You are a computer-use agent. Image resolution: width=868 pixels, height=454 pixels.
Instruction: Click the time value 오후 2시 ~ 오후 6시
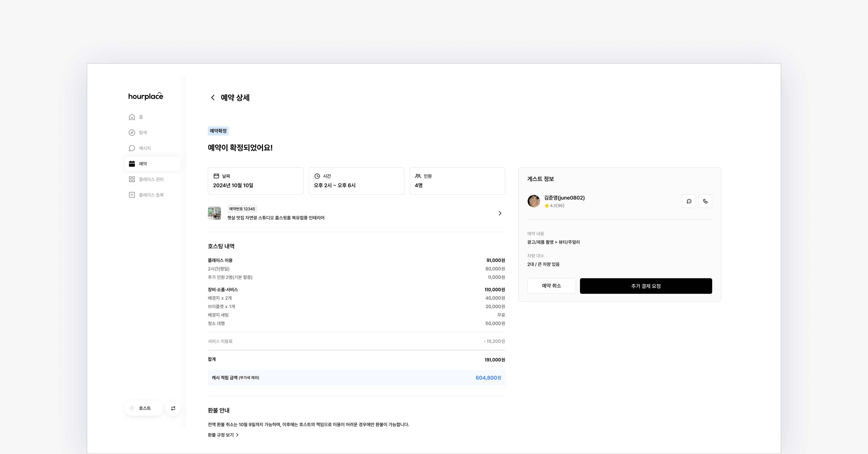point(335,185)
